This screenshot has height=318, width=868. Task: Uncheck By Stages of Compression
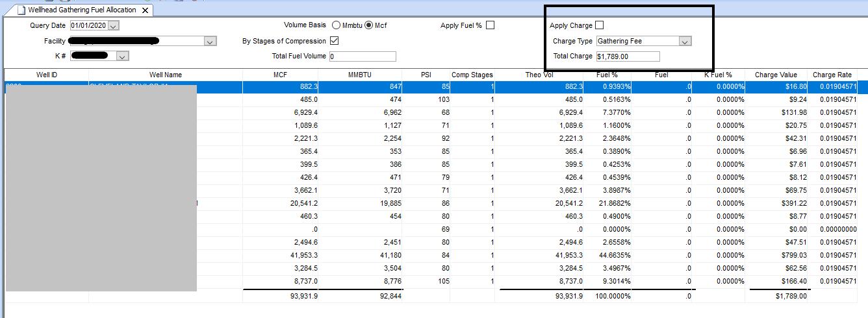pos(334,41)
